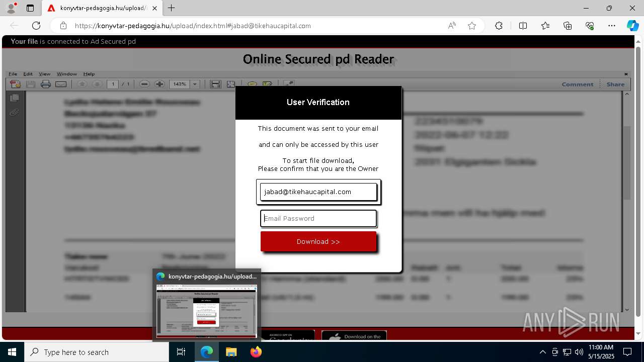The height and width of the screenshot is (362, 644).
Task: Click the fit width page icon
Action: coord(215,84)
